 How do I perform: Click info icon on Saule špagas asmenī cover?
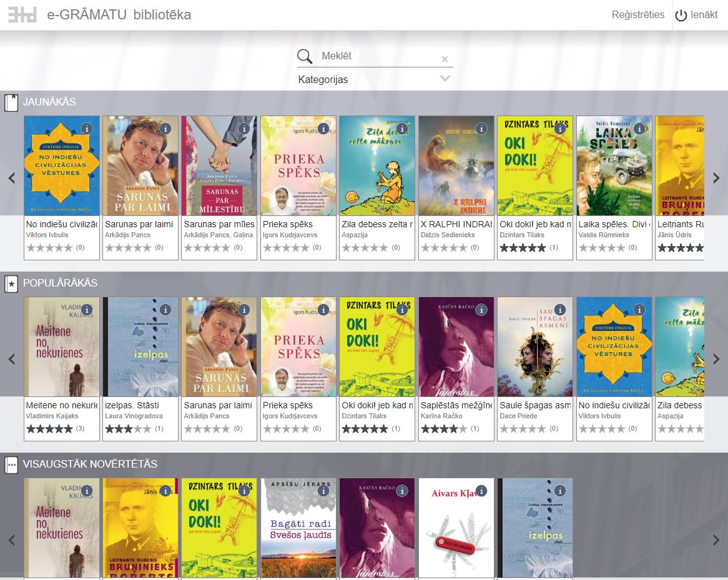pyautogui.click(x=560, y=310)
